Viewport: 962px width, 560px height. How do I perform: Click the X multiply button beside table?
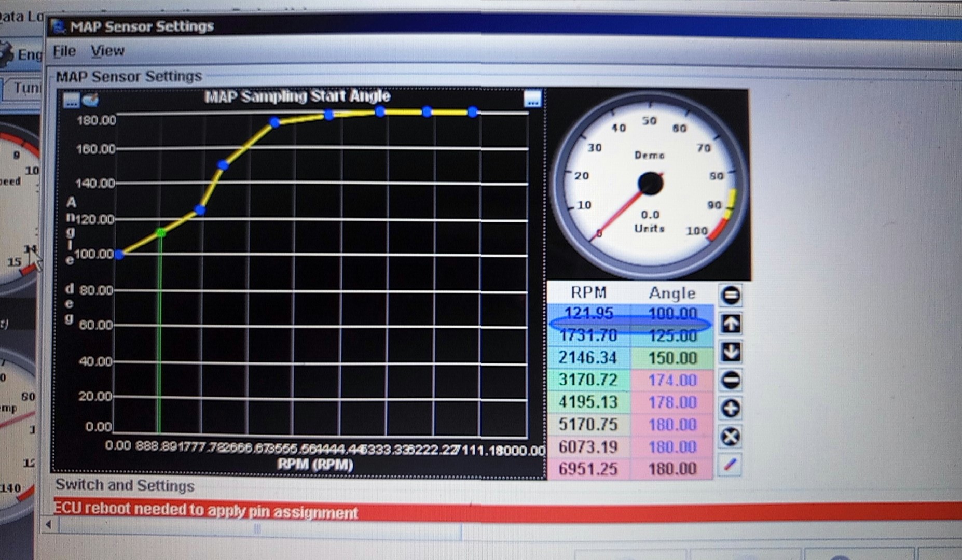click(731, 437)
